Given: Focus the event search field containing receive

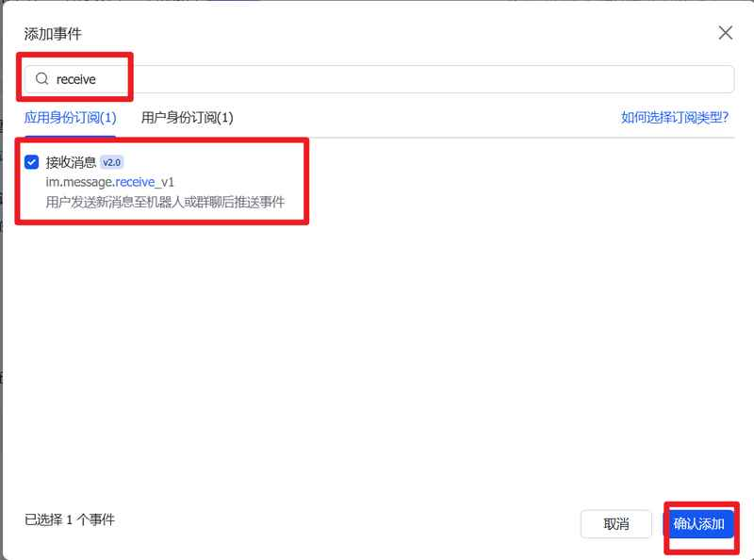Looking at the screenshot, I should pyautogui.click(x=379, y=79).
